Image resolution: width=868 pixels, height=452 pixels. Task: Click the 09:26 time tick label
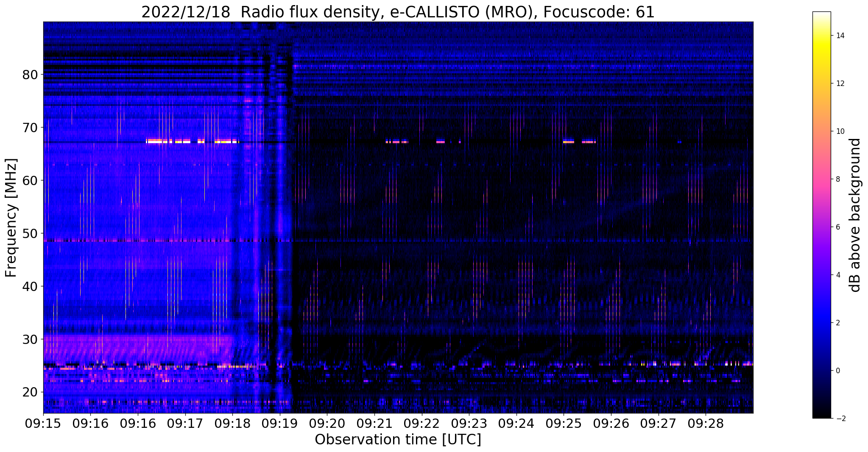611,424
